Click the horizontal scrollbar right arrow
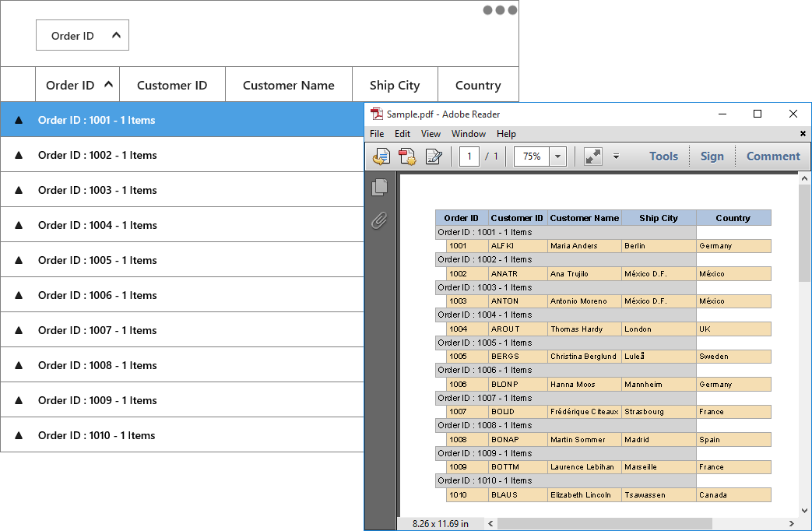 (791, 524)
